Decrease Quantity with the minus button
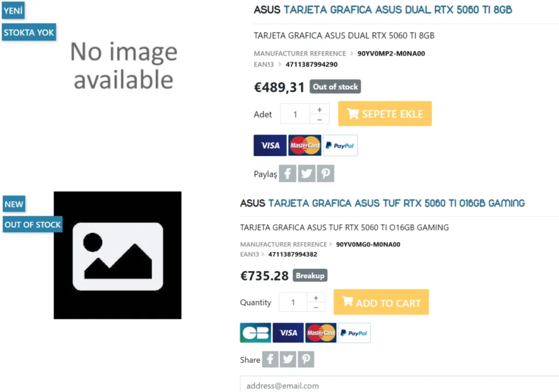 (316, 307)
